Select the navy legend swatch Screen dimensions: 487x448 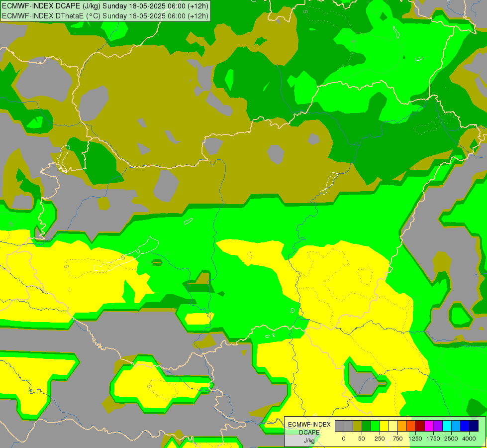coord(474,426)
